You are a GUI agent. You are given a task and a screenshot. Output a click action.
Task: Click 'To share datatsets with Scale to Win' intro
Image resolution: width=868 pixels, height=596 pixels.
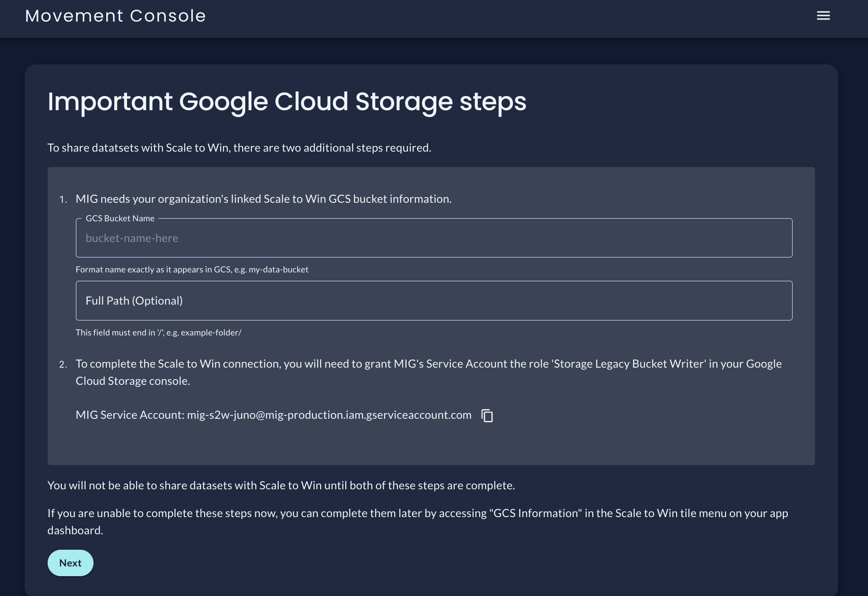[x=239, y=148]
